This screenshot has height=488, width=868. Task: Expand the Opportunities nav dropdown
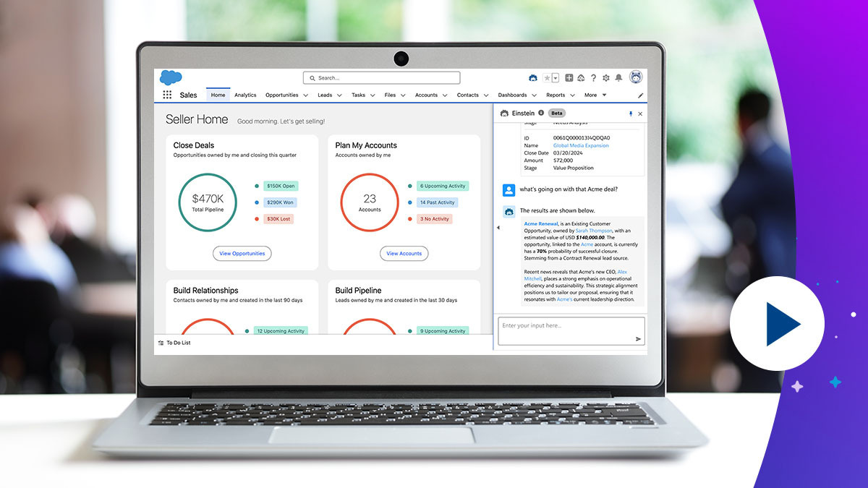click(x=305, y=95)
